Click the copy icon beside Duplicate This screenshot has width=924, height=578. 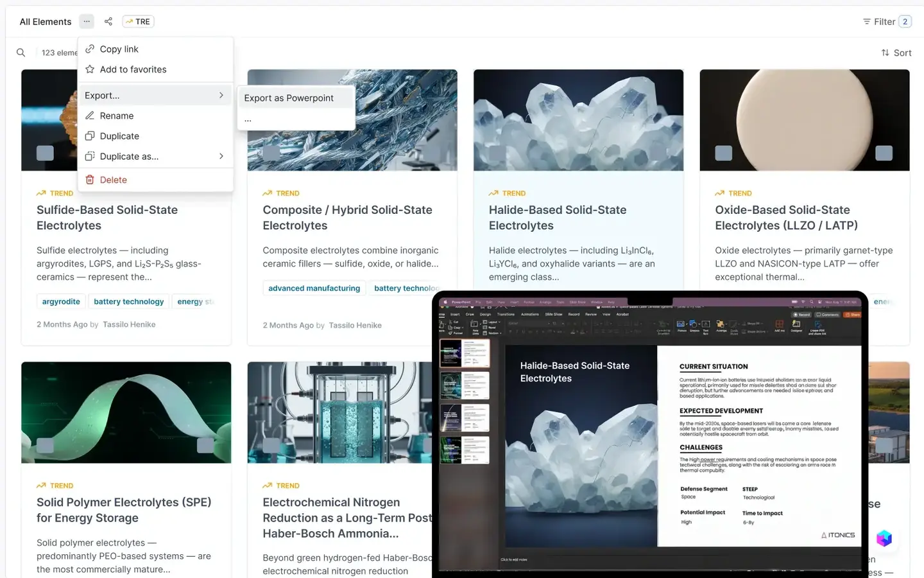coord(90,136)
